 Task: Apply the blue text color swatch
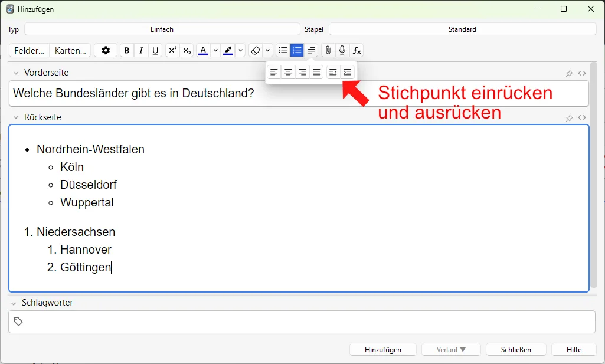203,51
